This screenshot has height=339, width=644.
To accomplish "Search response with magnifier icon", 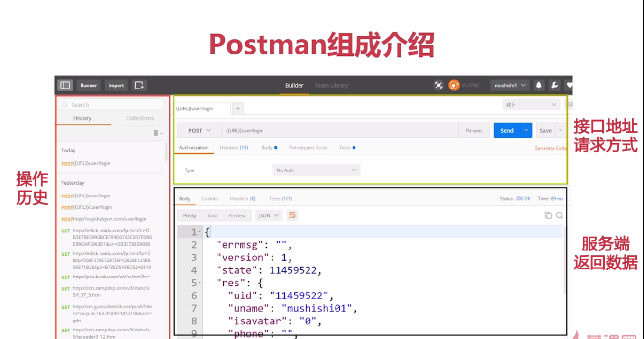I will point(560,215).
